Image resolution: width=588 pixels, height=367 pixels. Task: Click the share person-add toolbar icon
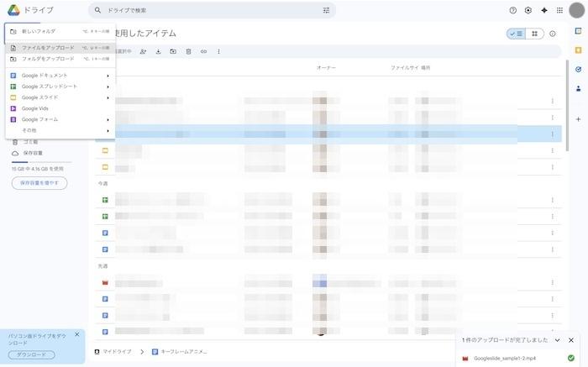coord(143,52)
